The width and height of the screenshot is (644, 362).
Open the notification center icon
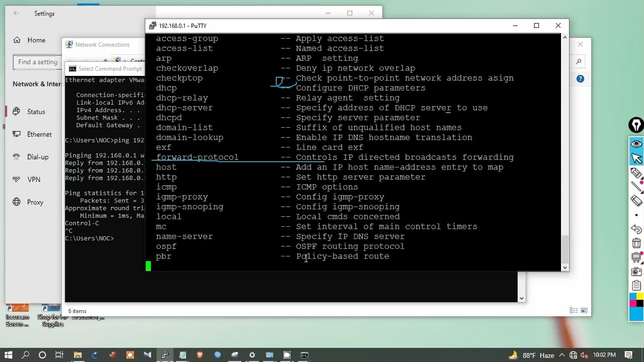point(628,355)
